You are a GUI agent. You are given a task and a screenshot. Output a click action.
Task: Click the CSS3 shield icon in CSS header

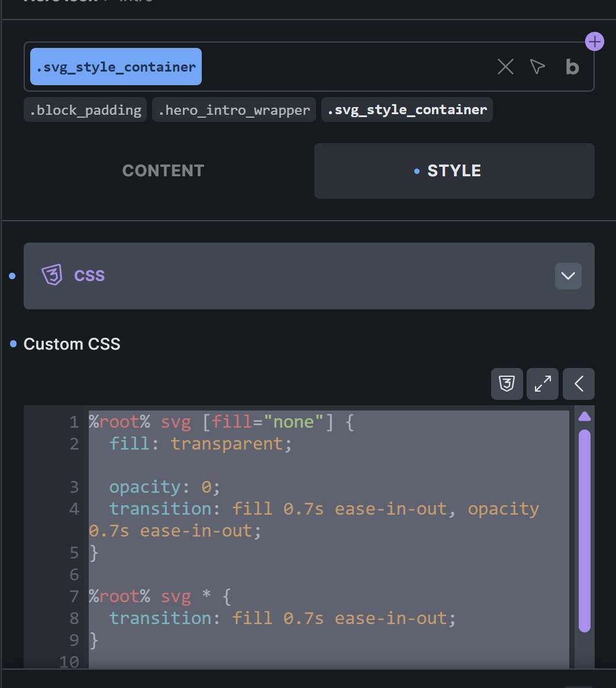52,276
